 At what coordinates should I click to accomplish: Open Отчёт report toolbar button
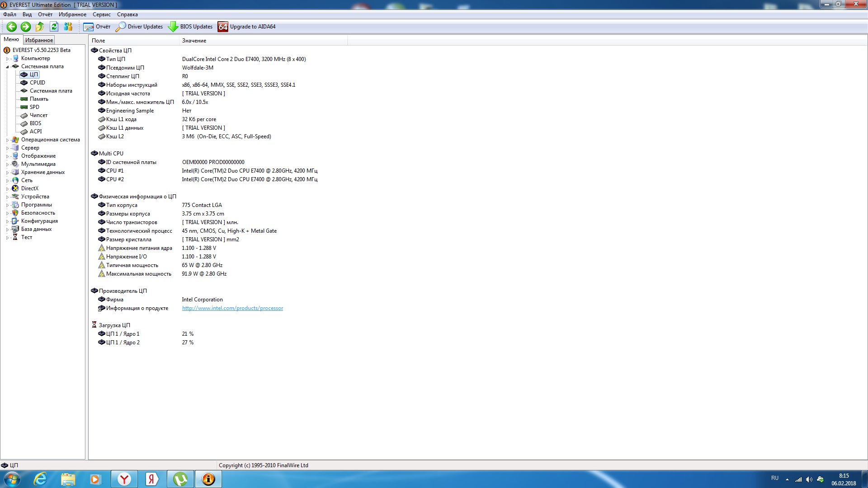pos(97,27)
